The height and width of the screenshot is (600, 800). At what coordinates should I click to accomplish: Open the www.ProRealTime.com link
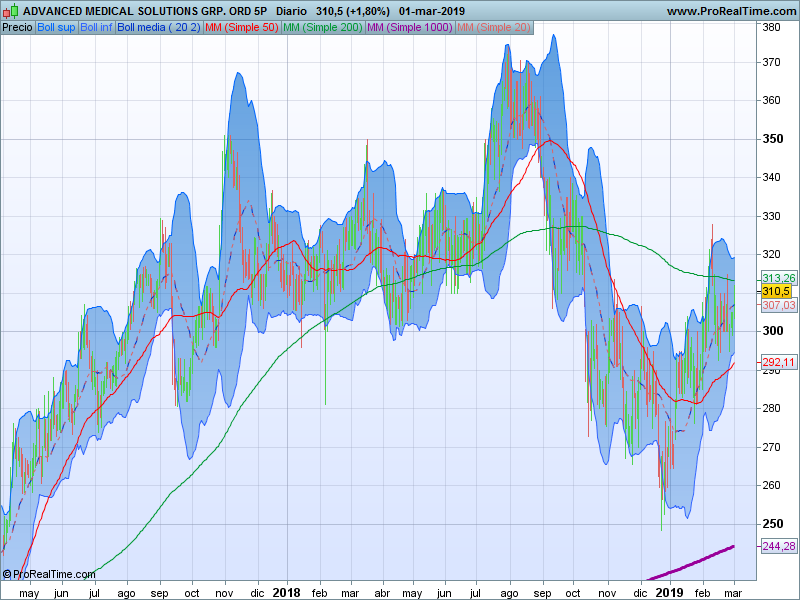point(732,11)
